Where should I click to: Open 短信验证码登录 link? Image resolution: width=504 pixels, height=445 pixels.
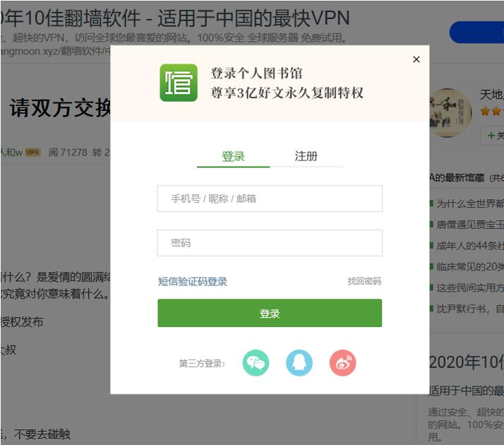click(x=193, y=282)
